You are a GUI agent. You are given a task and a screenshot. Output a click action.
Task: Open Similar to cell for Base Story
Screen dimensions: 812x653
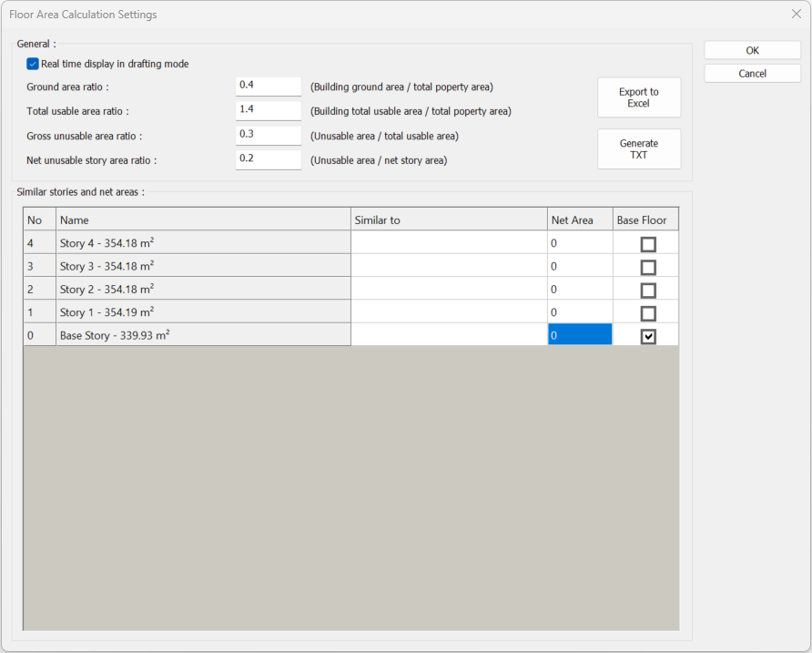449,335
